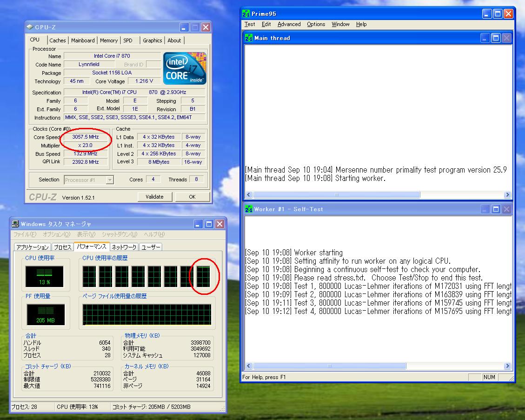Click the Multiplier value x 23.0
The width and height of the screenshot is (525, 420).
86,146
